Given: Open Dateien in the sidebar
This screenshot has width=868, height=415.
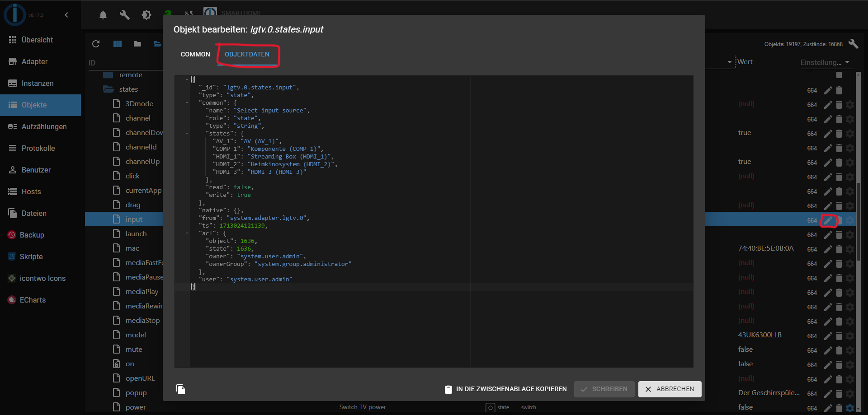Looking at the screenshot, I should [41, 213].
